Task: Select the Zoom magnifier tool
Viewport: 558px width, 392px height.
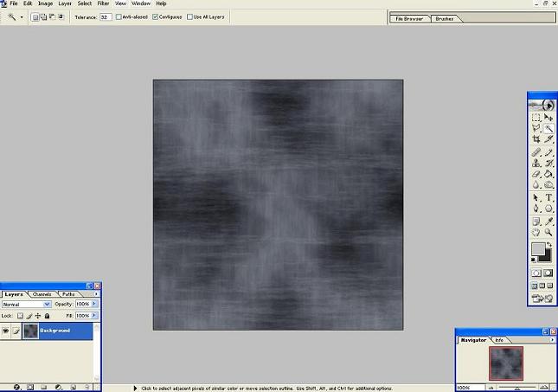Action: click(549, 232)
